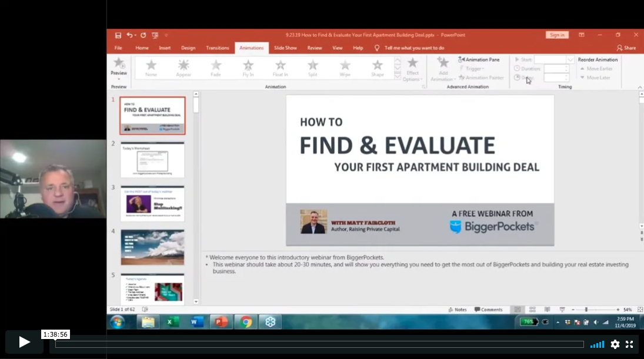Image resolution: width=644 pixels, height=359 pixels.
Task: Start Slide Show from status bar icon
Action: point(562,310)
